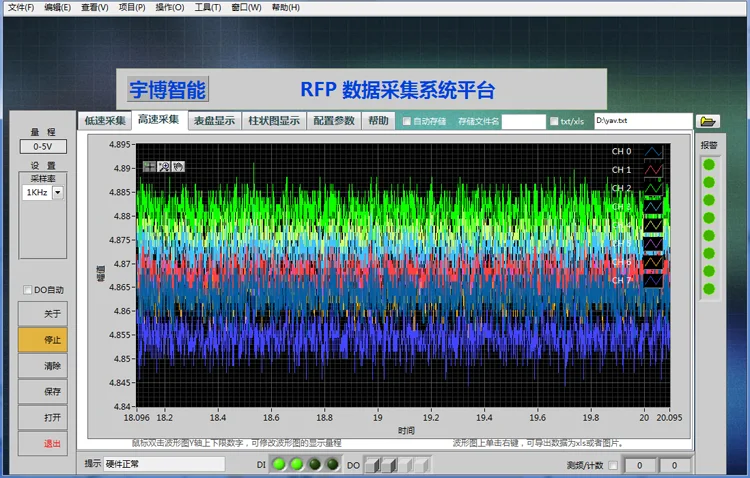Screen dimensions: 750x478
Task: Click the Y-axis lower limit 4.84
Action: [x=122, y=407]
